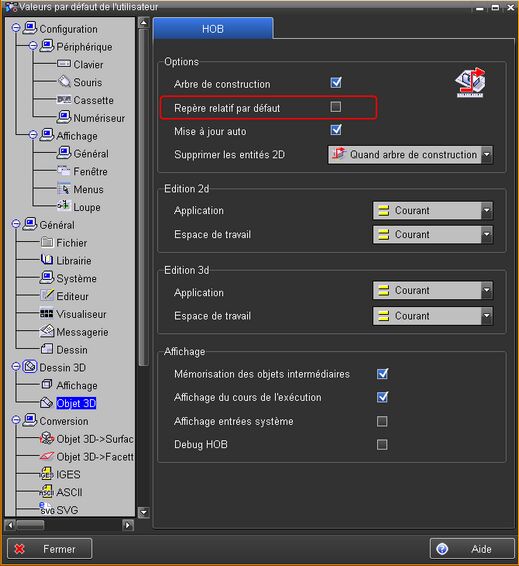Collapse the Périphérique tree node
Screen dimensions: 519x566
pyautogui.click(x=33, y=46)
